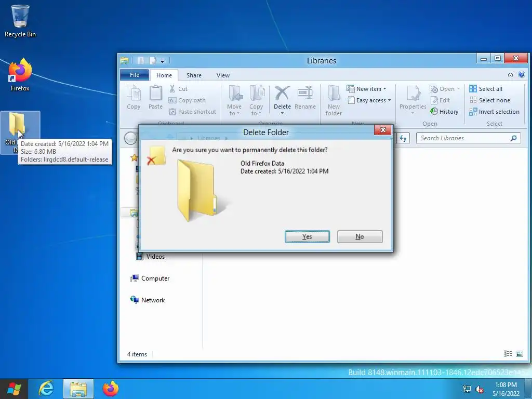Switch to the Share ribbon tab
The width and height of the screenshot is (532, 399).
(x=194, y=75)
